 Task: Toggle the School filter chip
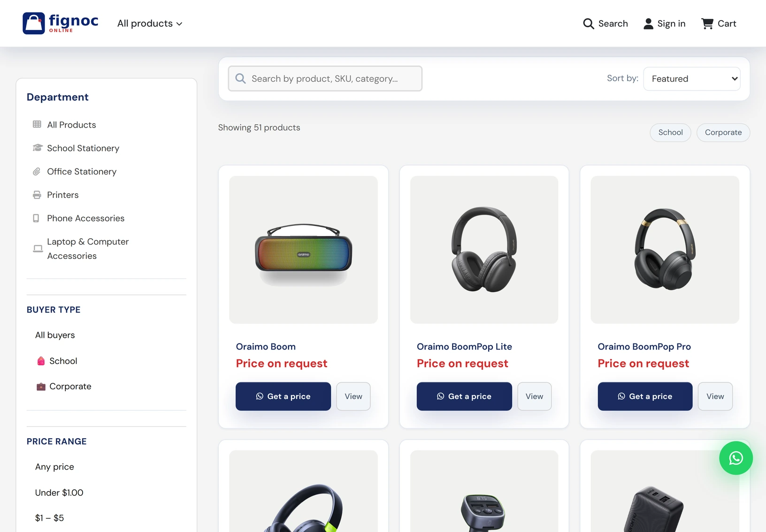point(670,132)
